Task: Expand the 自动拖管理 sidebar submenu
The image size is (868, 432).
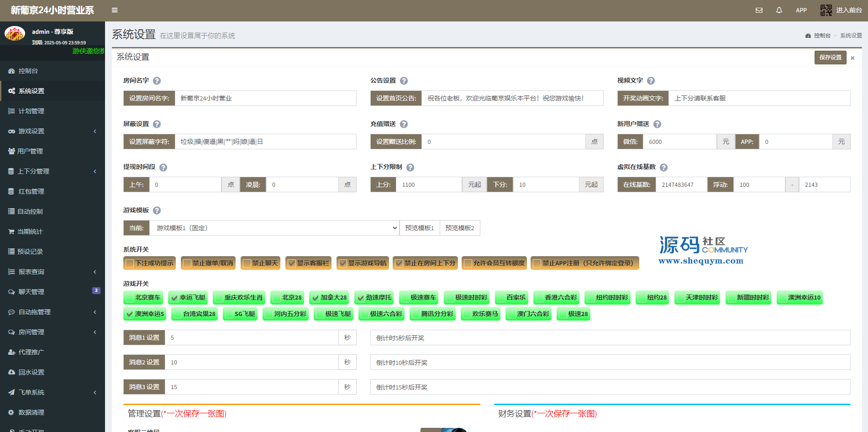Action: coord(53,312)
